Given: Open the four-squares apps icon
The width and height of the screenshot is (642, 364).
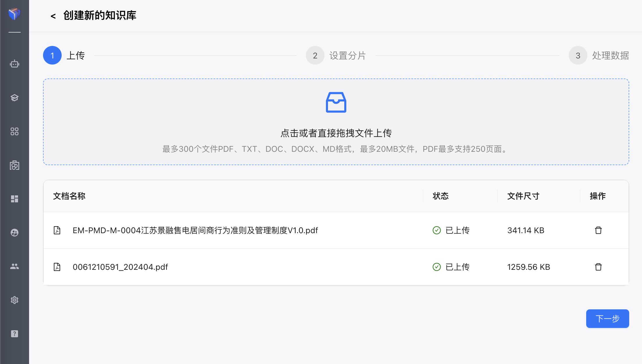Looking at the screenshot, I should click(15, 131).
